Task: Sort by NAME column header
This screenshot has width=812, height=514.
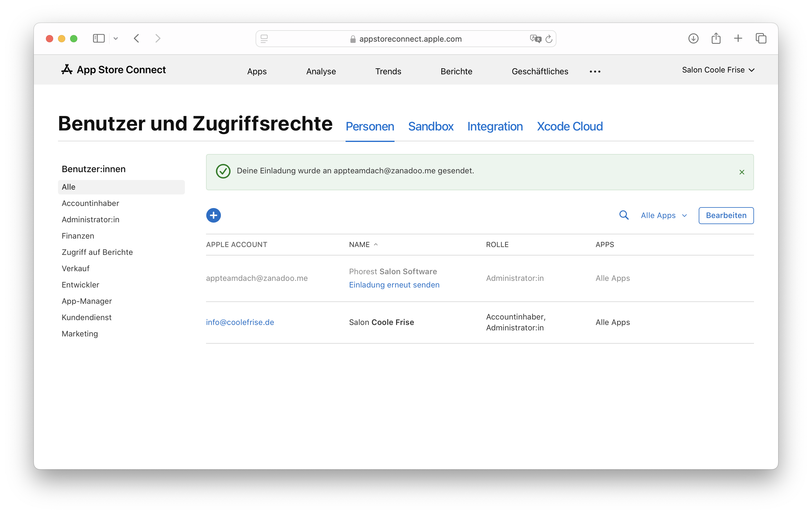Action: click(363, 244)
